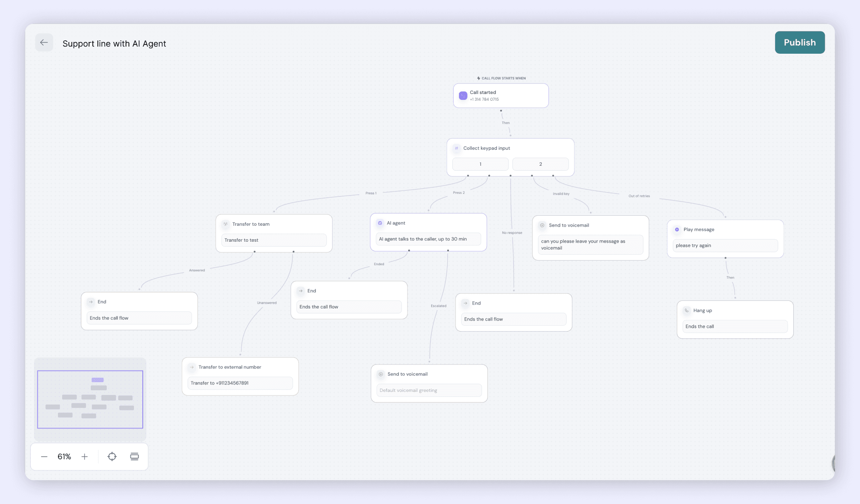Click the minimap overview thumbnail
The height and width of the screenshot is (504, 860).
90,399
